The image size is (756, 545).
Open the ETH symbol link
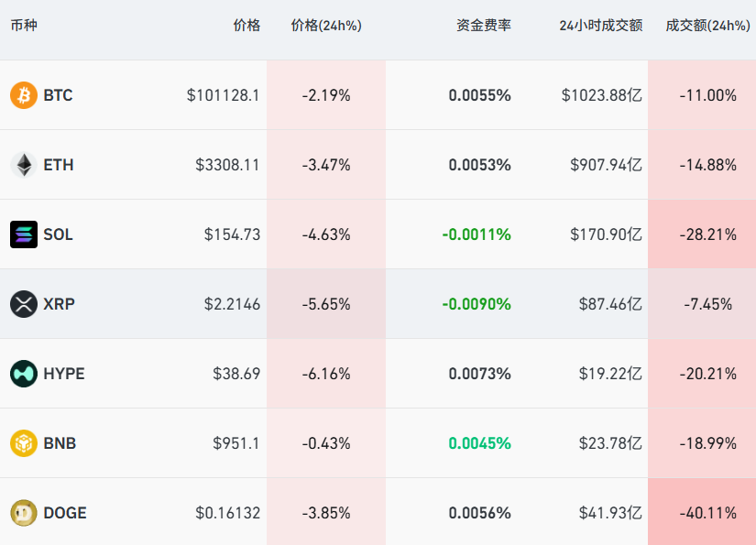[x=59, y=165]
